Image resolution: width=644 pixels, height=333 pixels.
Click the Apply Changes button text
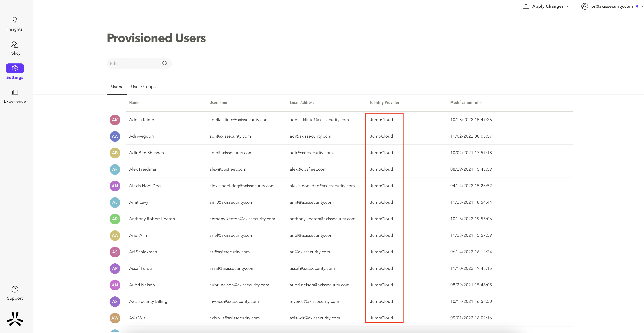point(548,6)
